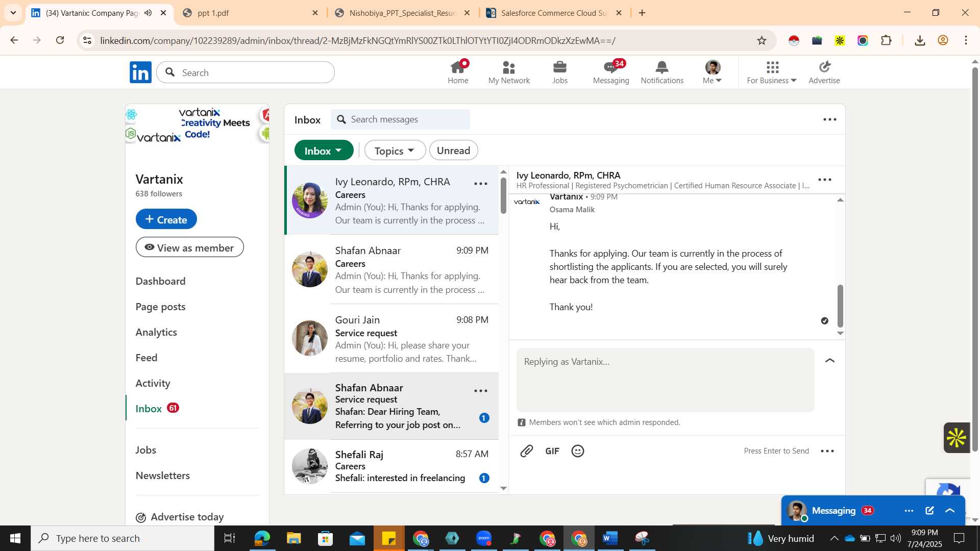
Task: Show hidden system tray icons
Action: [x=834, y=538]
